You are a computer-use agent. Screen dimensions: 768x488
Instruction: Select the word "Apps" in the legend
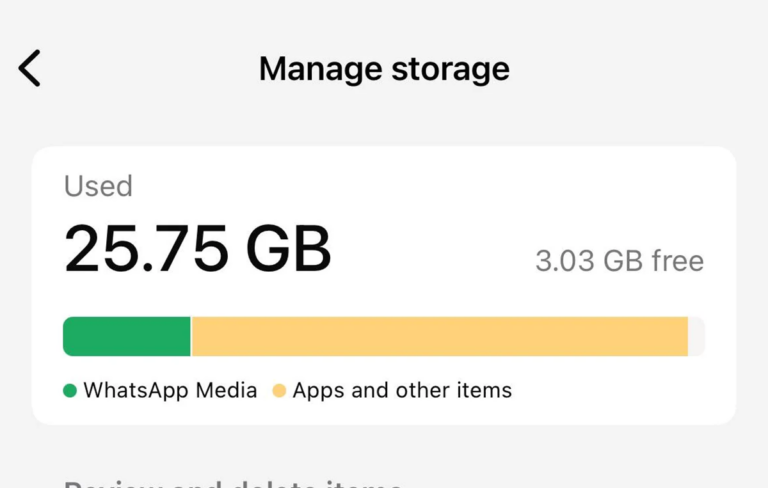pyautogui.click(x=314, y=391)
